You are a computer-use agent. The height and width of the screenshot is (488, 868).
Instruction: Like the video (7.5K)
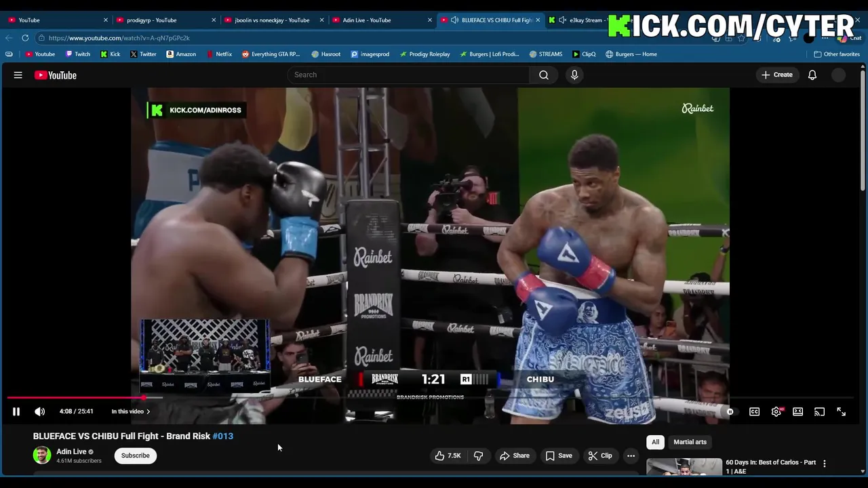[x=448, y=455]
